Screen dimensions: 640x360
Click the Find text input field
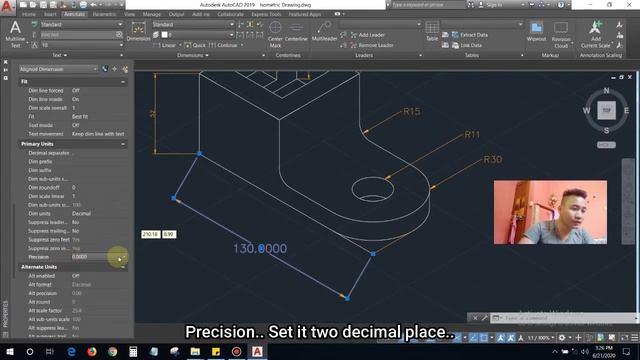[77, 35]
